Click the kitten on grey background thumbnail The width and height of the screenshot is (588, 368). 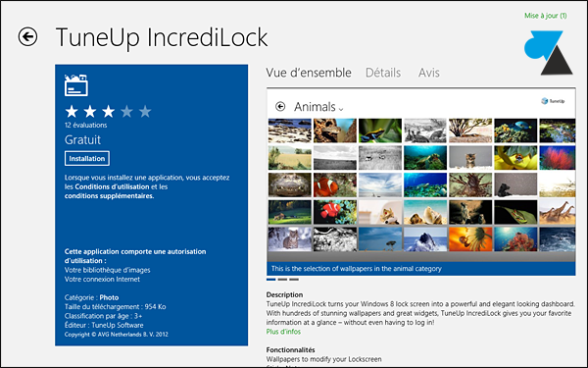click(470, 158)
